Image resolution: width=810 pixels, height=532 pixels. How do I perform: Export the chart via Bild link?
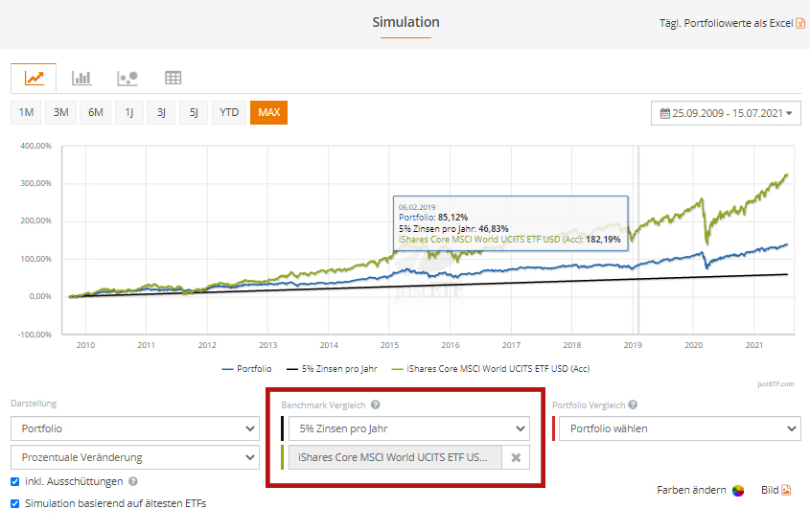coord(775,490)
